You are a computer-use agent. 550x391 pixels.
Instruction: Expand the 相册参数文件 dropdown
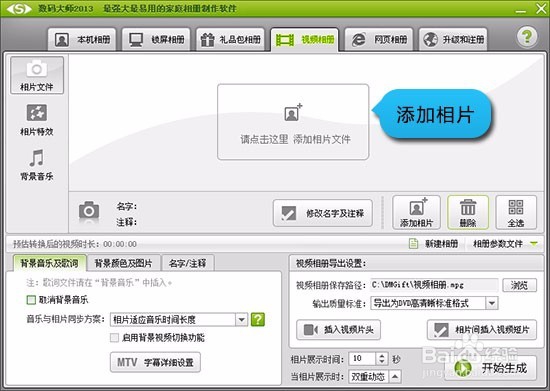click(505, 243)
